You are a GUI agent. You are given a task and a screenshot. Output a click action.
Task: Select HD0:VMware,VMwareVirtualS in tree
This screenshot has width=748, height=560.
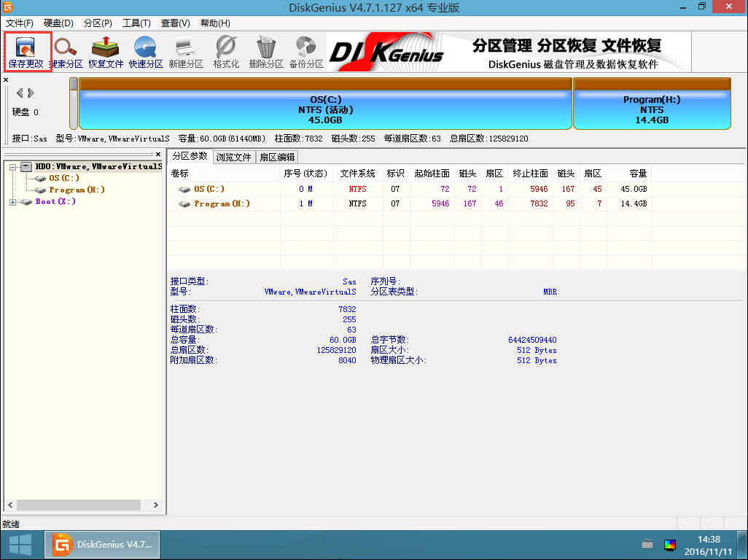click(x=98, y=166)
